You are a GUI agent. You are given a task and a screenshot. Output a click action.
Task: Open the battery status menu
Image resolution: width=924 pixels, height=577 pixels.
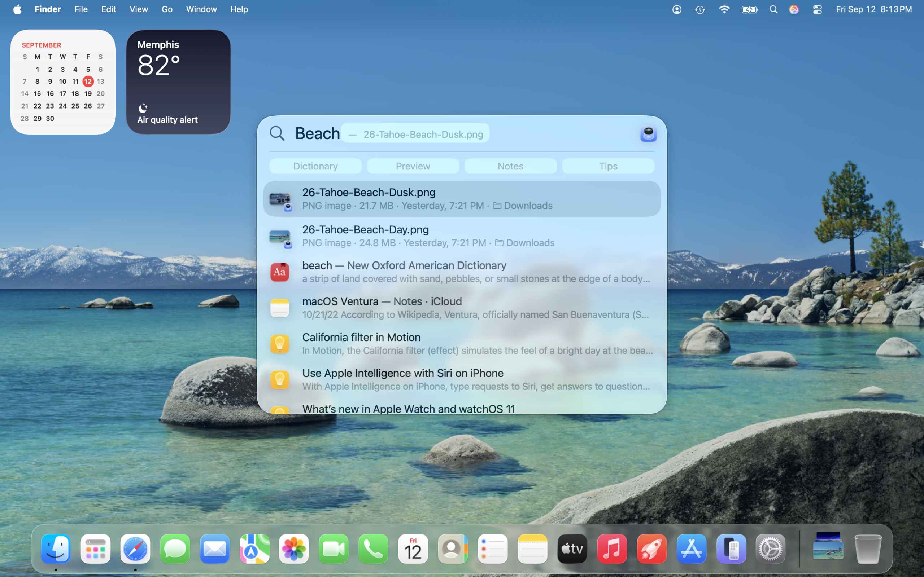749,9
